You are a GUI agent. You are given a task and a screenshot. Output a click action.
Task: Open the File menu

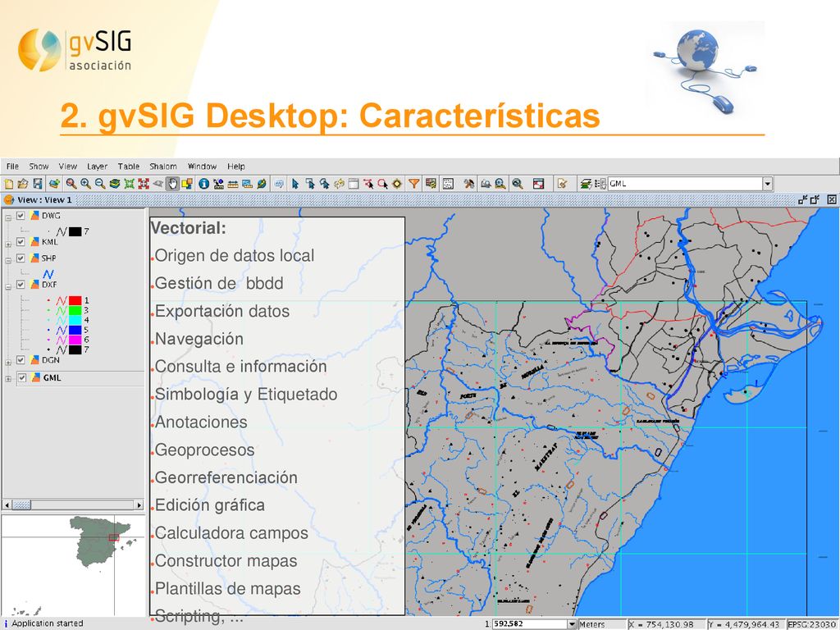12,167
